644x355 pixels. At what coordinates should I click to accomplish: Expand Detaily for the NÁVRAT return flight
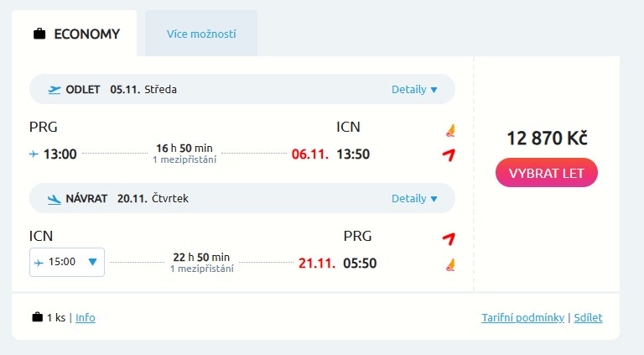(414, 199)
